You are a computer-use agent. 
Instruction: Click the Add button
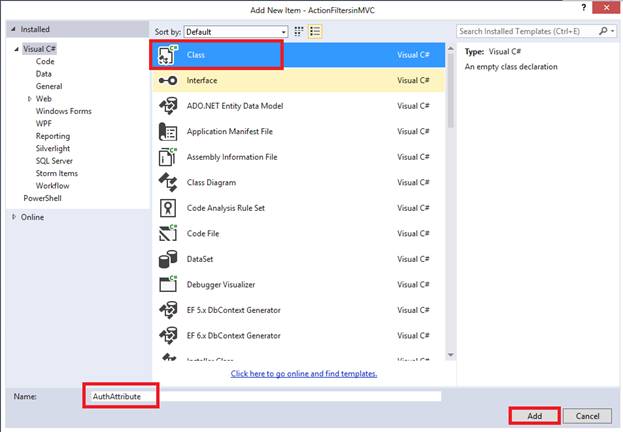[x=533, y=415]
